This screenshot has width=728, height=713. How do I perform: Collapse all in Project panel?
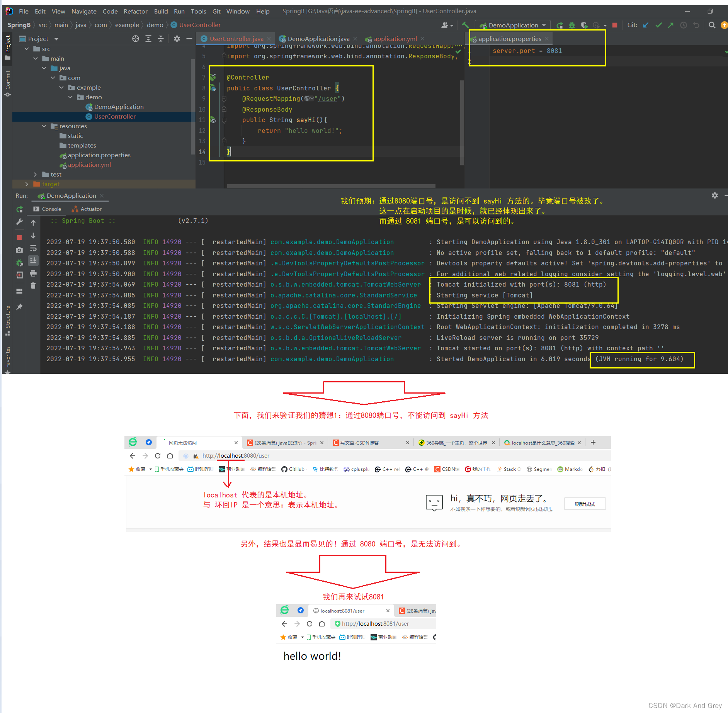coord(161,39)
